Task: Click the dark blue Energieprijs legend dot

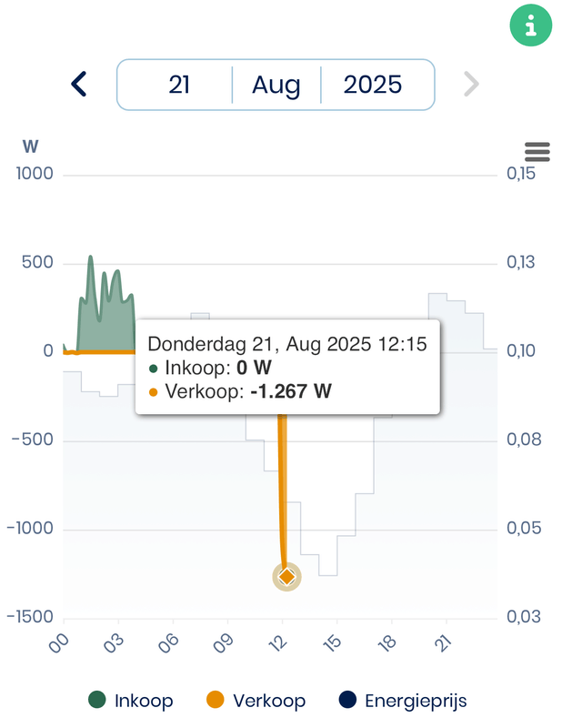Action: [346, 701]
